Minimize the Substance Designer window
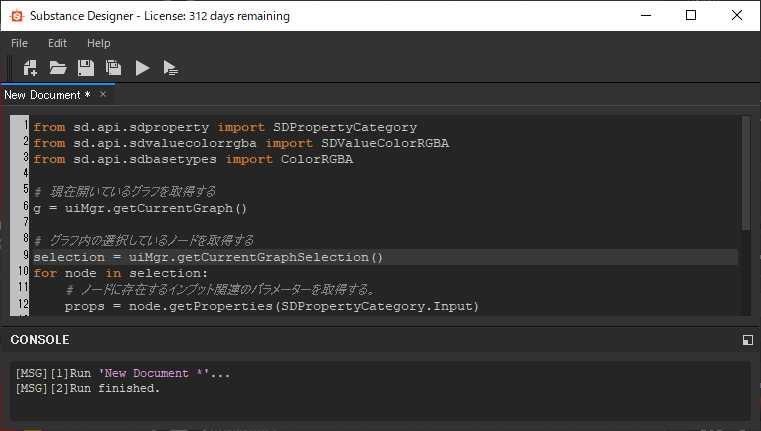Image resolution: width=761 pixels, height=431 pixels. [646, 16]
